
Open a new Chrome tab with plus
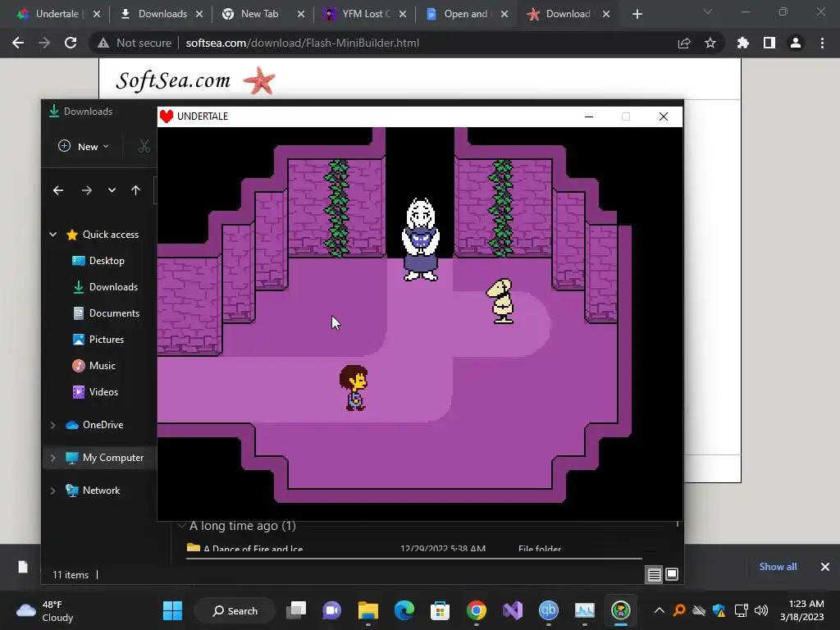click(x=637, y=14)
